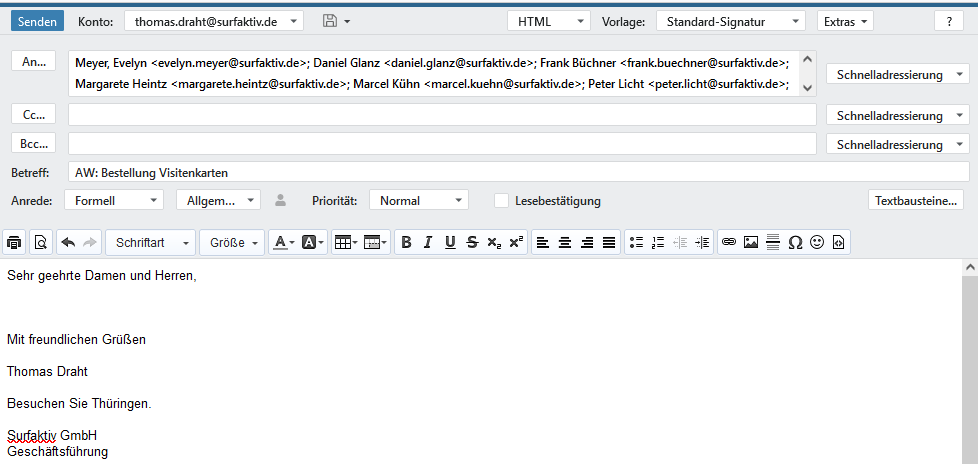The width and height of the screenshot is (978, 464).
Task: Open the font color picker
Action: click(284, 242)
